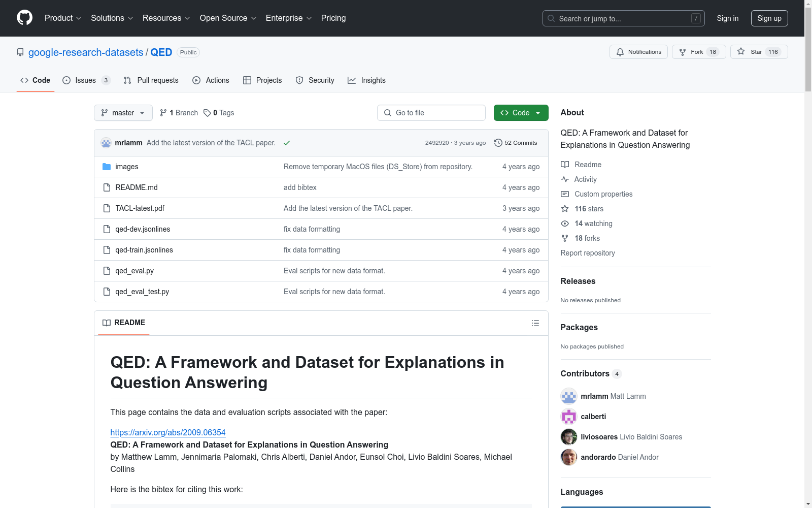Open the 2492920 commit hash
This screenshot has width=812, height=508.
(437, 143)
